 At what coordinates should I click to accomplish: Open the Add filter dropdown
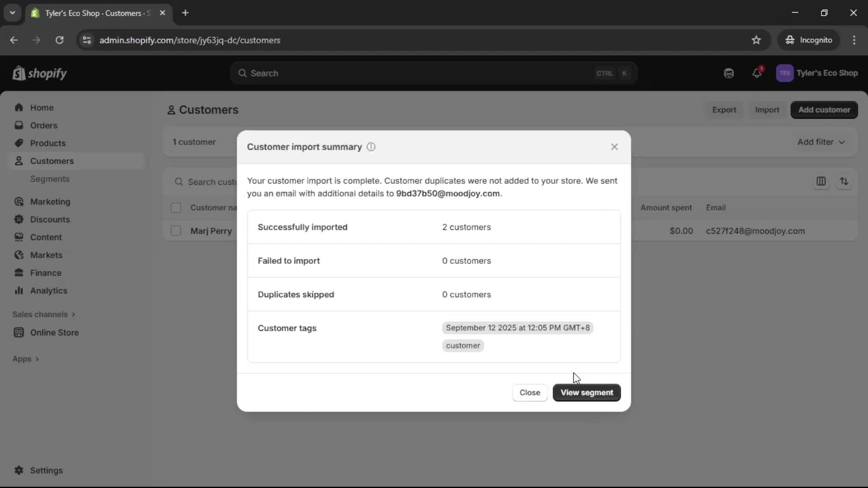pyautogui.click(x=820, y=141)
